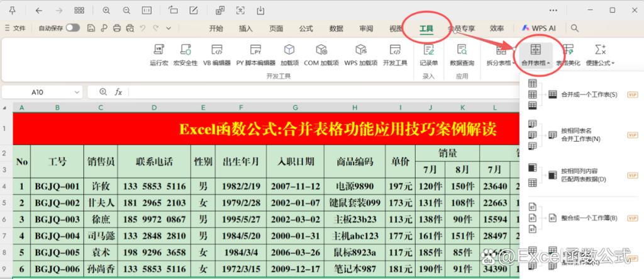
Task: Click the red title cell about Excel函数公式
Action: (266, 129)
